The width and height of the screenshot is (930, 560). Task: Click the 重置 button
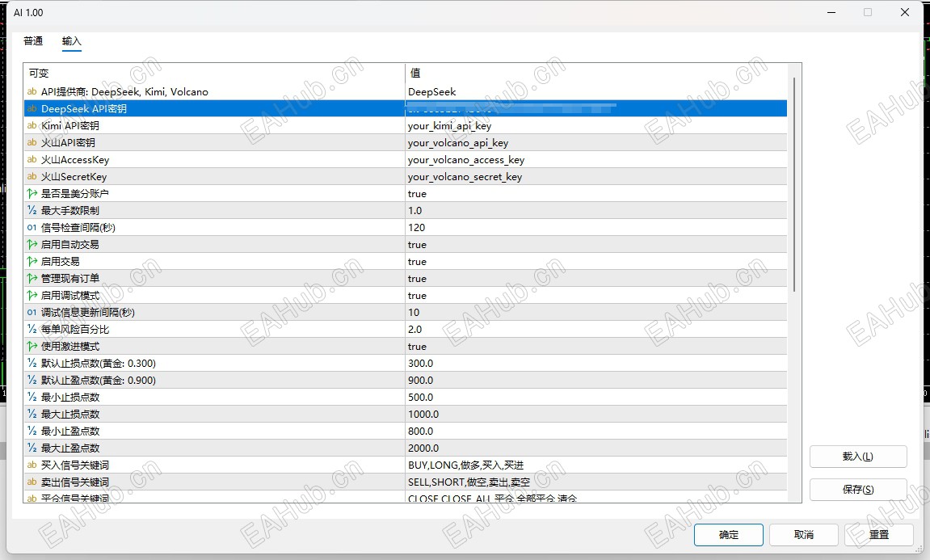pos(879,534)
